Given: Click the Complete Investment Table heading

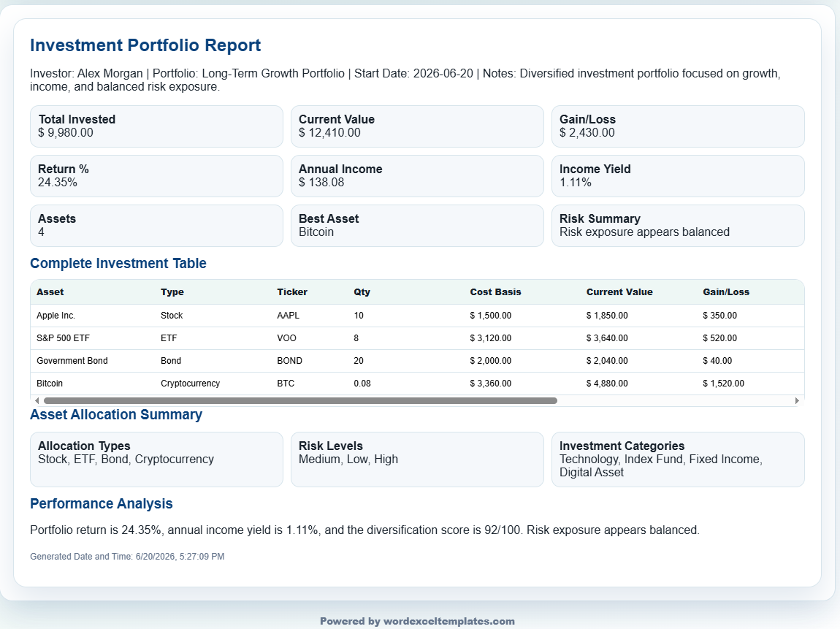Looking at the screenshot, I should point(118,263).
